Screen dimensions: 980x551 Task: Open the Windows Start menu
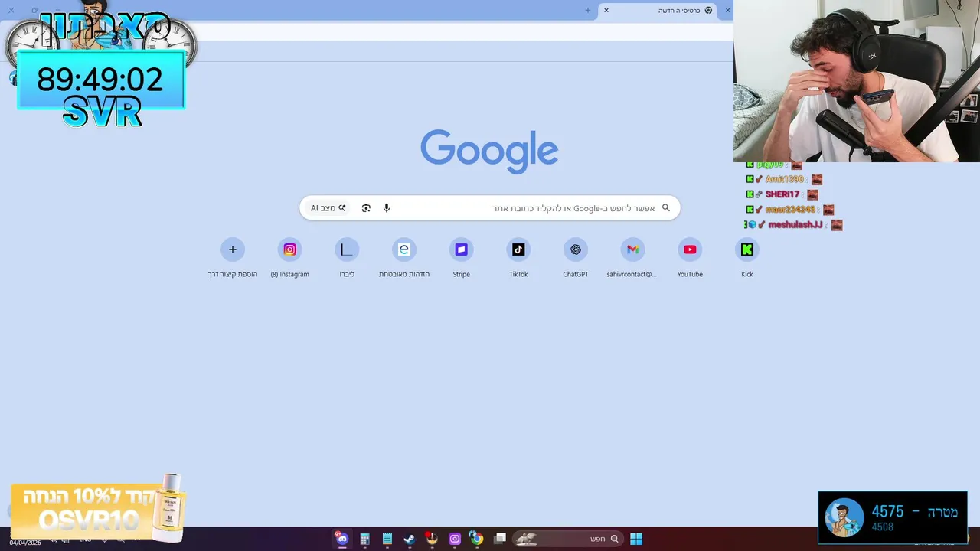coord(636,539)
